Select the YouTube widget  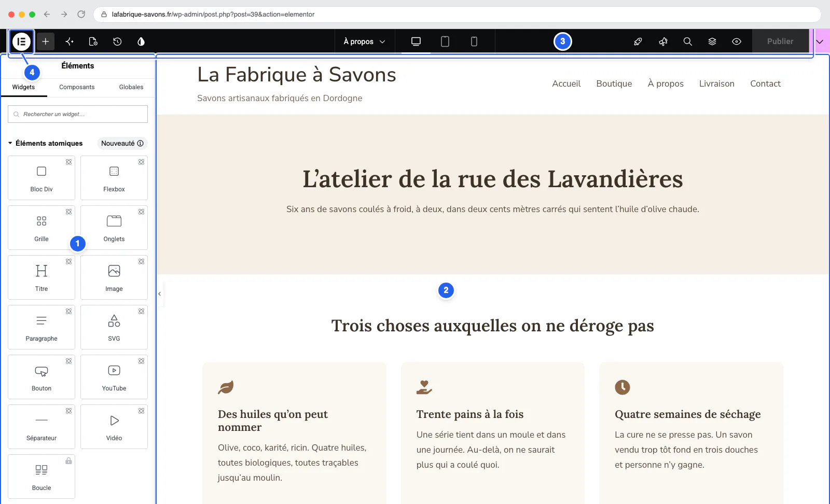[114, 377]
